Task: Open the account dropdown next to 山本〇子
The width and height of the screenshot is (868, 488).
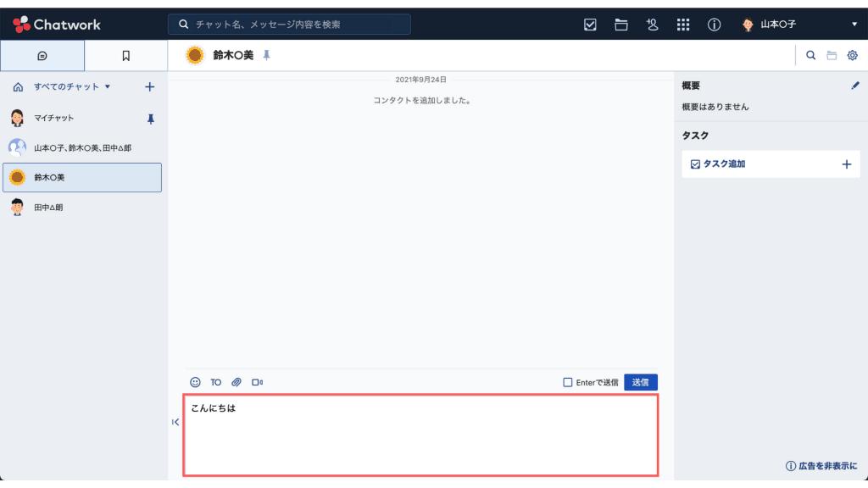Action: click(x=854, y=25)
